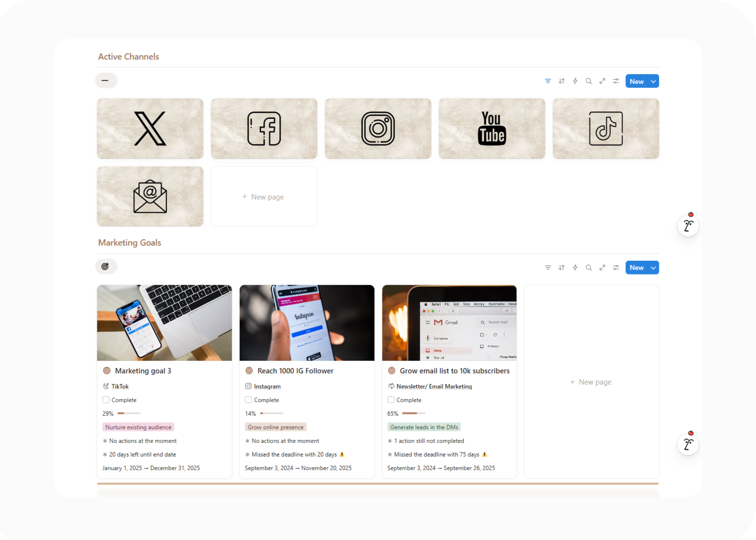Select the dash view tab in Active Channels
This screenshot has width=756, height=540.
106,80
